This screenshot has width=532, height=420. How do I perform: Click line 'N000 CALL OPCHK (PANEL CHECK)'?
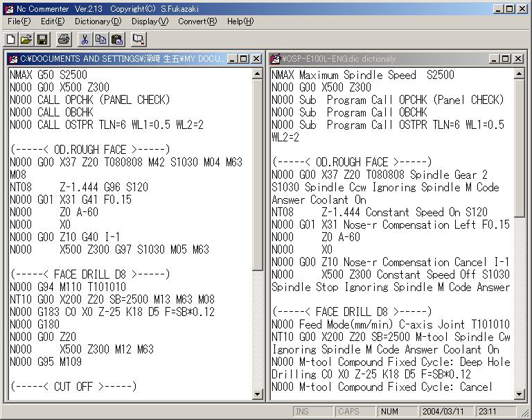point(89,100)
